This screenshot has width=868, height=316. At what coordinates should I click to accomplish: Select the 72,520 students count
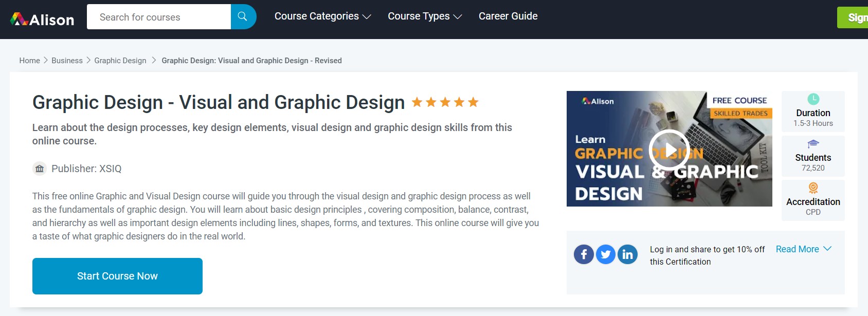pos(813,168)
